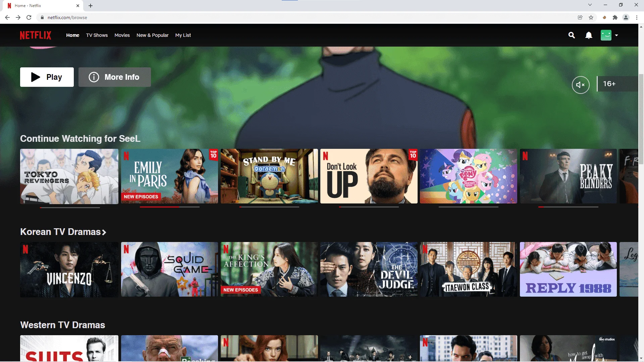Viewport: 644px width, 362px height.
Task: Click the scrollbar down arrow
Action: 641,359
